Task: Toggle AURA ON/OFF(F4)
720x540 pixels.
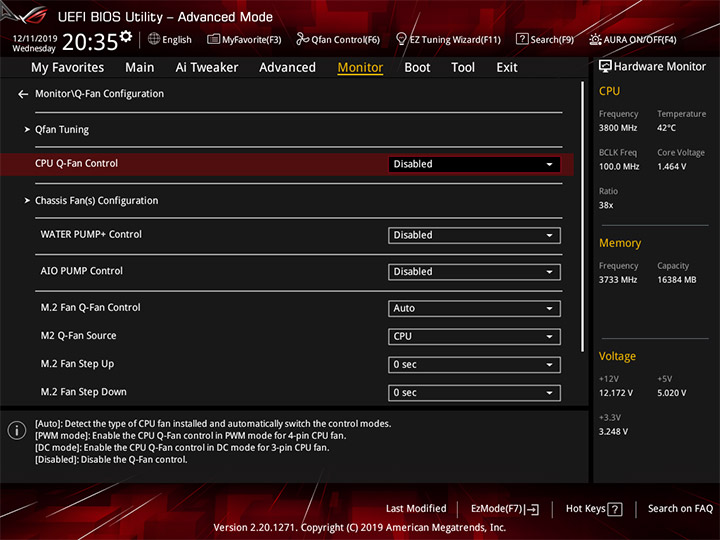Action: coord(640,40)
